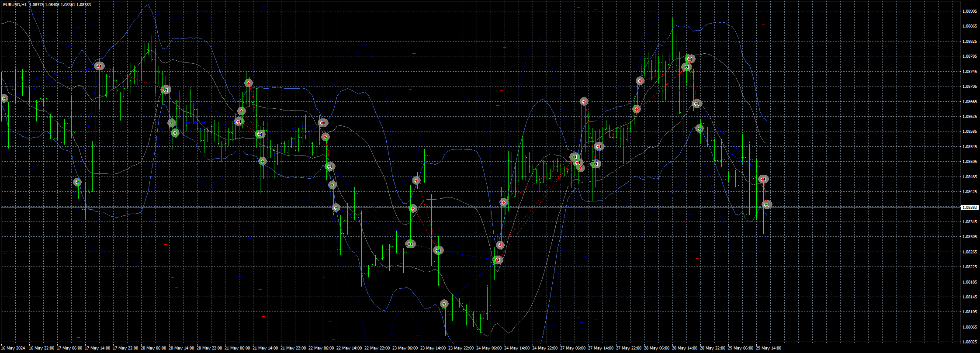
Task: Click the 1.08225 price axis label
Action: pos(970,267)
